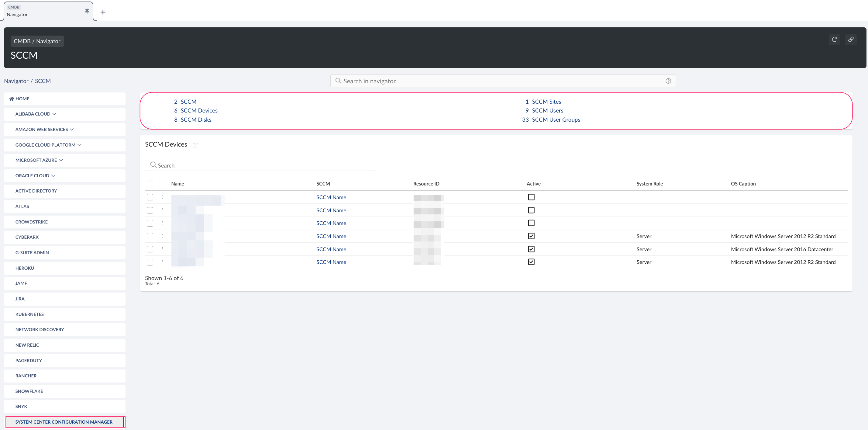Open PagerDuty sidebar item
The width and height of the screenshot is (868, 430).
tap(65, 361)
